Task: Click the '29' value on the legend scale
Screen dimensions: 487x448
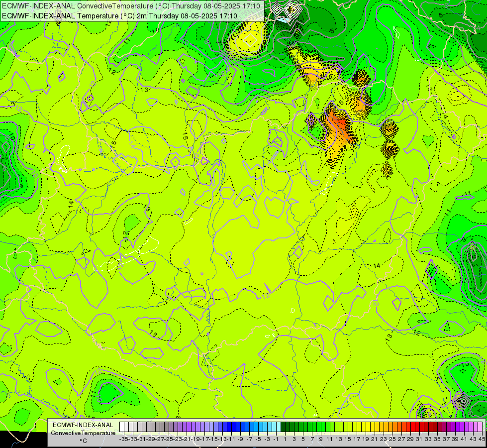Action: pyautogui.click(x=410, y=440)
